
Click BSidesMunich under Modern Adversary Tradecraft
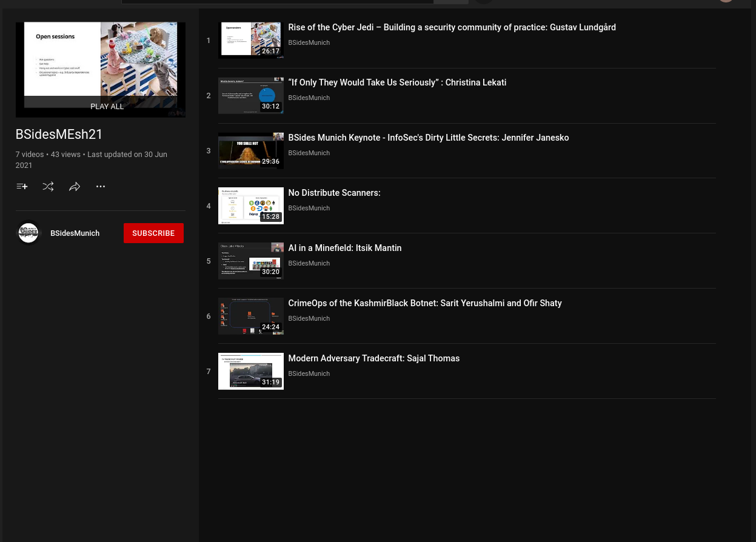coord(309,374)
